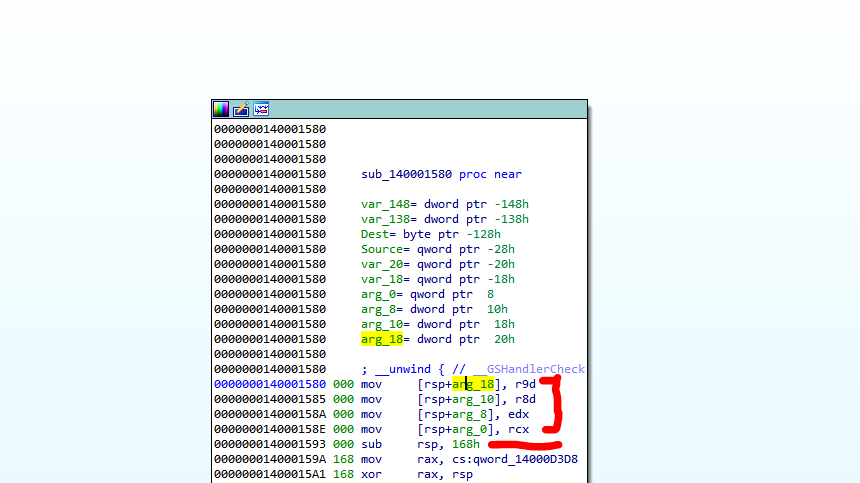The height and width of the screenshot is (483, 860).
Task: Select the sub_140001580 proc near label
Action: coord(441,174)
